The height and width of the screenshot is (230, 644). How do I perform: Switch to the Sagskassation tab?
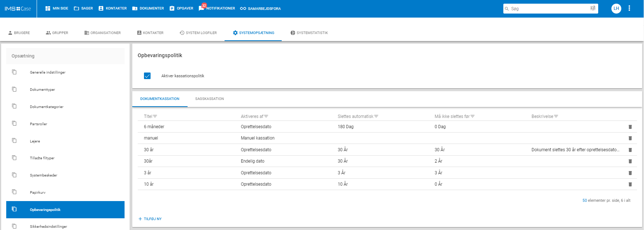point(210,99)
